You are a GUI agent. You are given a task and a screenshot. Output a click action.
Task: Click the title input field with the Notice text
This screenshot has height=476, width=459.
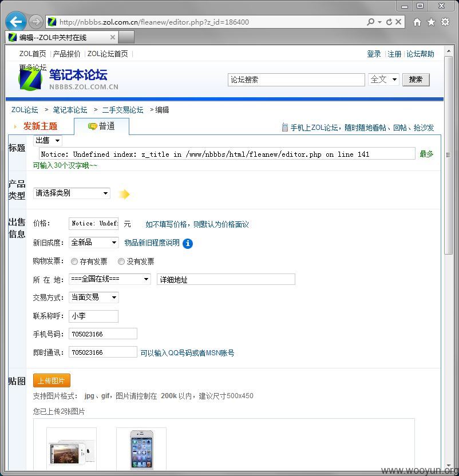click(227, 153)
